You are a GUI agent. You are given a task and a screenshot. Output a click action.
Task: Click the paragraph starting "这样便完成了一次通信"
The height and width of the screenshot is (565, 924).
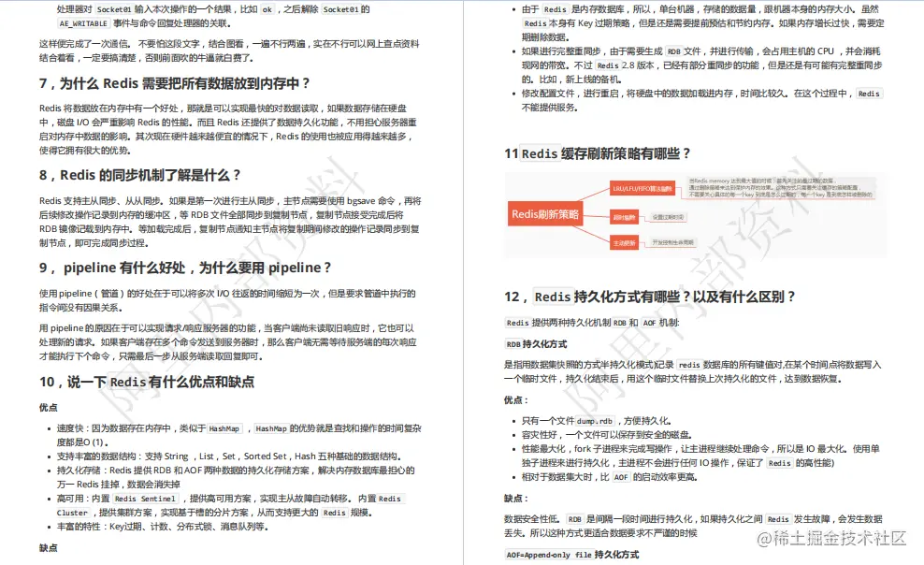pyautogui.click(x=229, y=51)
